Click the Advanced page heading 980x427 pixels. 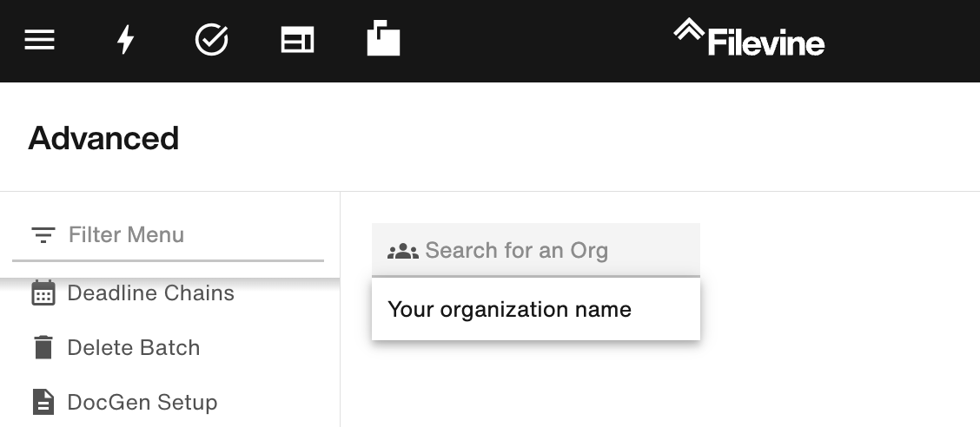(x=103, y=138)
